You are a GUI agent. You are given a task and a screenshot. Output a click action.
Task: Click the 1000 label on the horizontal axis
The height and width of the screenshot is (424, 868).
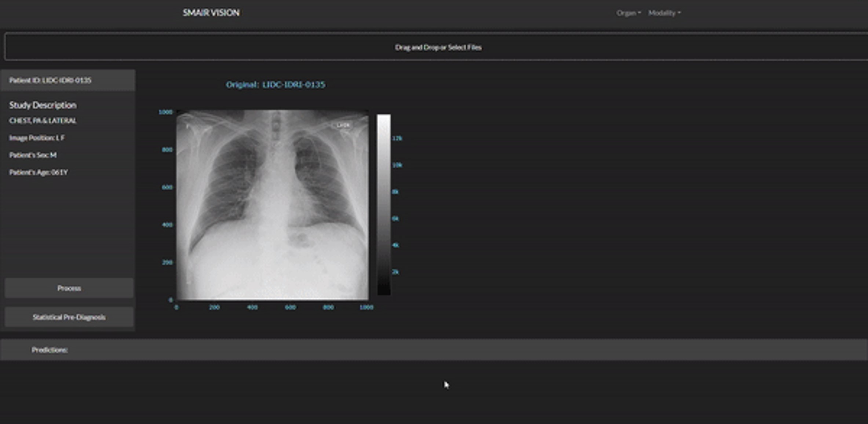(366, 307)
